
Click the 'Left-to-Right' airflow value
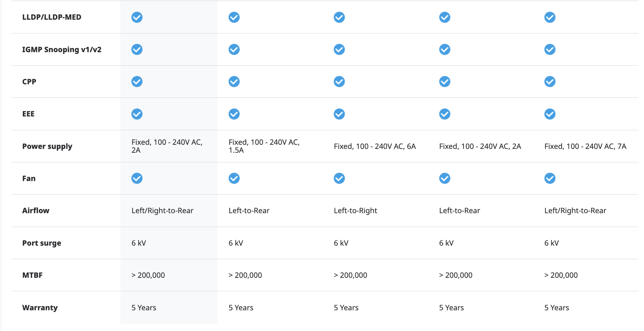point(355,210)
